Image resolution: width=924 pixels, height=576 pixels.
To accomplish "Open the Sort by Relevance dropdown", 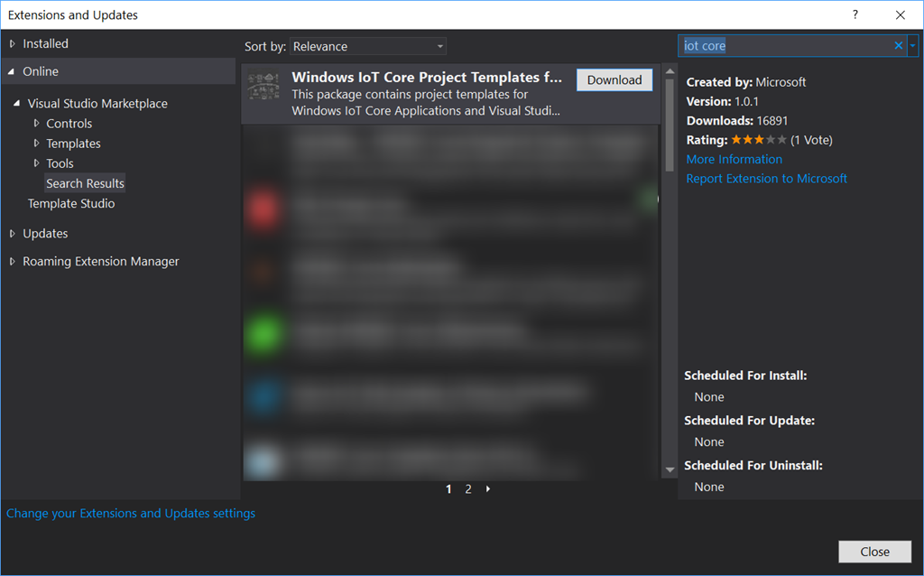I will (368, 46).
